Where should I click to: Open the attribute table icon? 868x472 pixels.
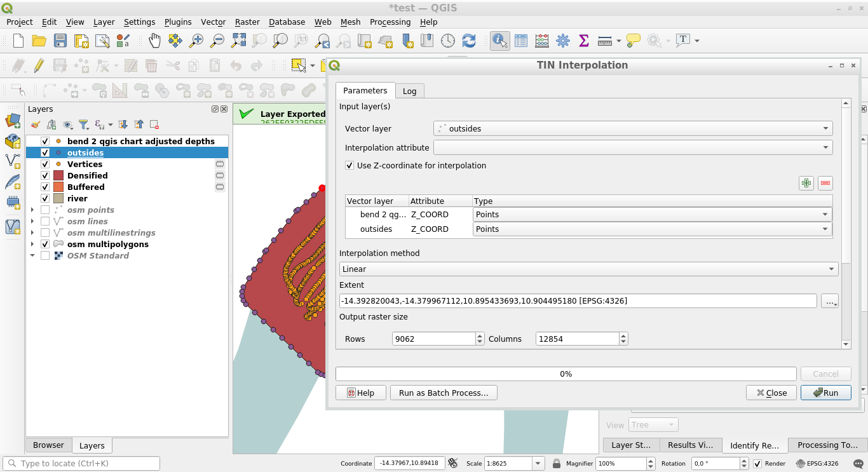tap(521, 41)
